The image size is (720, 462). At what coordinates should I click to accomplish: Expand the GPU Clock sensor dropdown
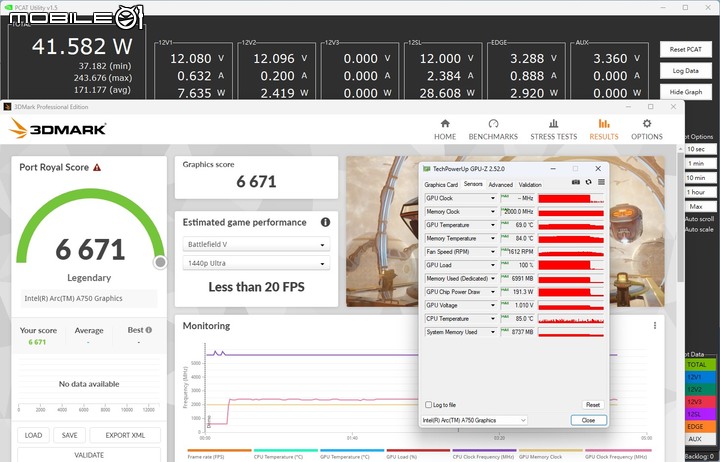(x=493, y=198)
